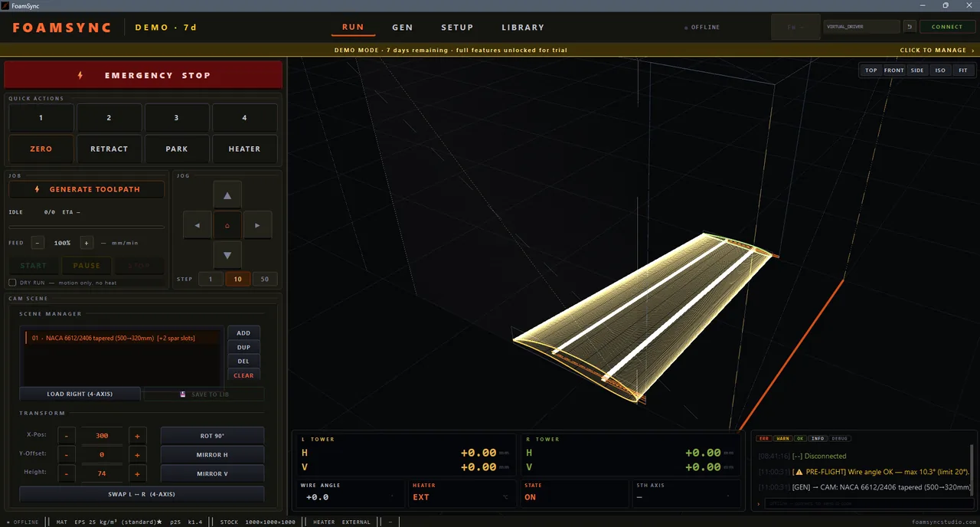
Task: Increase Y-Offset with plus button
Action: click(x=138, y=455)
